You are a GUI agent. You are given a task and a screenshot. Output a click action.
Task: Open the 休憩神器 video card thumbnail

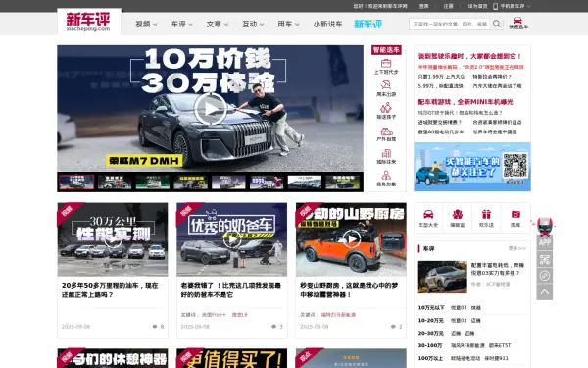pos(113,358)
